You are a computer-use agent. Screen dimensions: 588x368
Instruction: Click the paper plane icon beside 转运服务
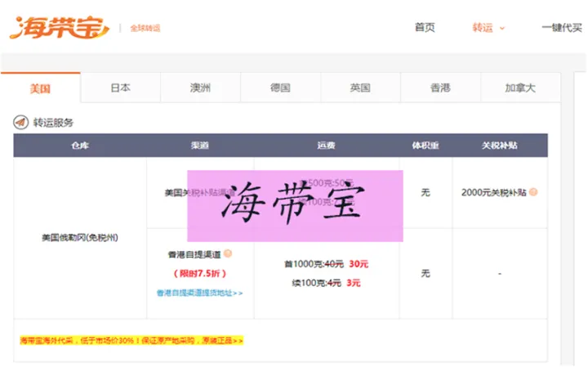(x=20, y=123)
